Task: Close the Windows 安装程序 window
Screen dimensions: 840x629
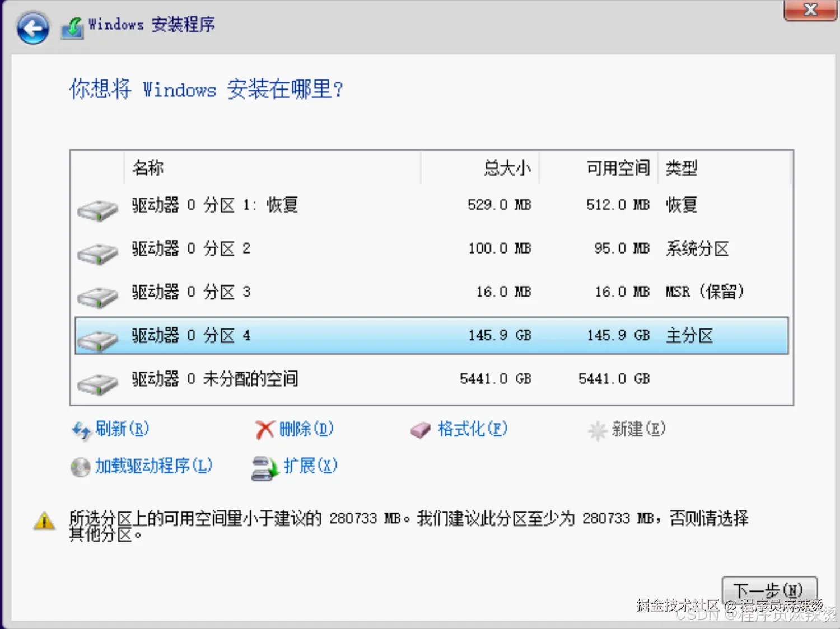Action: click(810, 10)
